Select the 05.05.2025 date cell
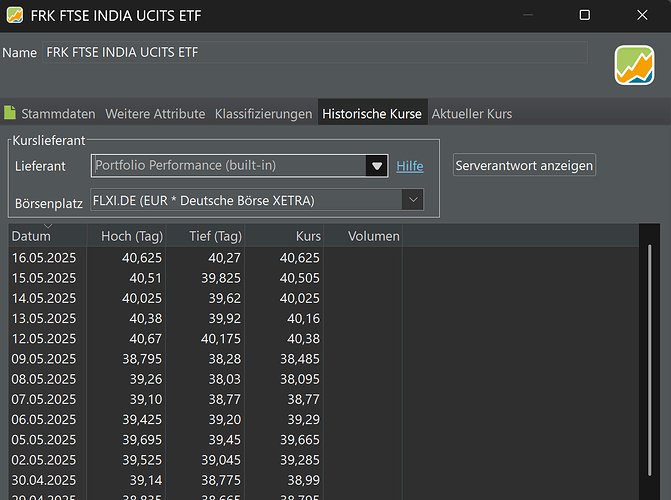The width and height of the screenshot is (671, 500). [44, 440]
